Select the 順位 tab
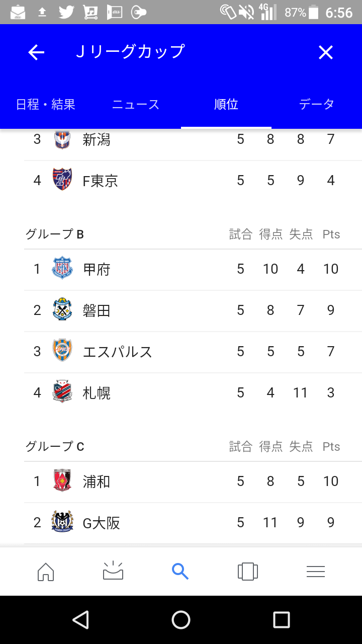The height and width of the screenshot is (644, 362). (226, 105)
